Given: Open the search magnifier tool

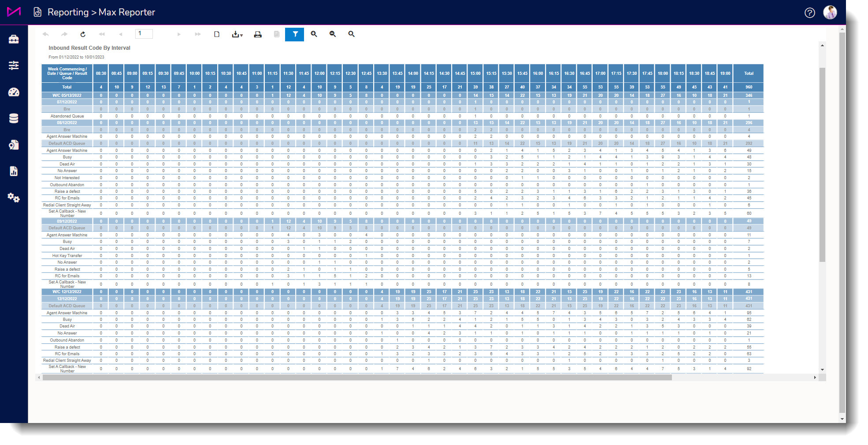Looking at the screenshot, I should point(351,34).
